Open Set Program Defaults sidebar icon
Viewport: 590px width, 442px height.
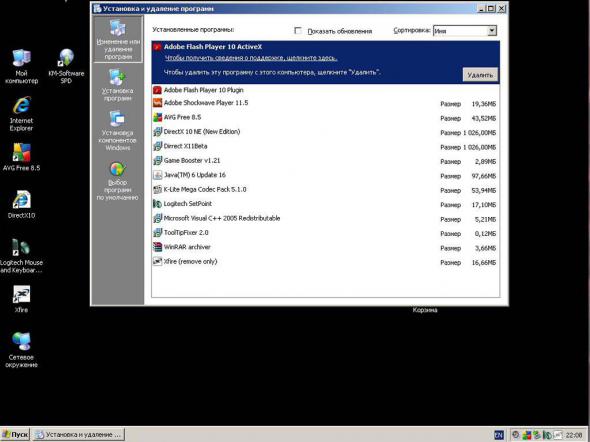(118, 181)
